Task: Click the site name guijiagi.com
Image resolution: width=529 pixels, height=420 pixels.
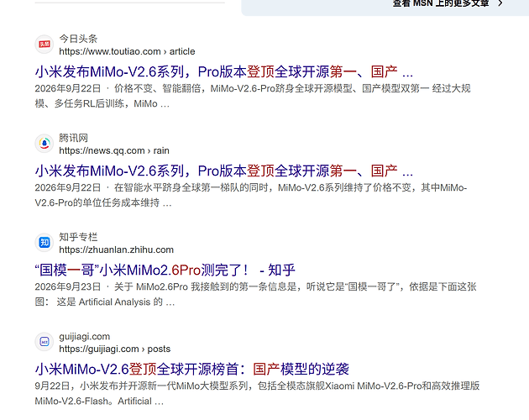Action: coord(84,336)
